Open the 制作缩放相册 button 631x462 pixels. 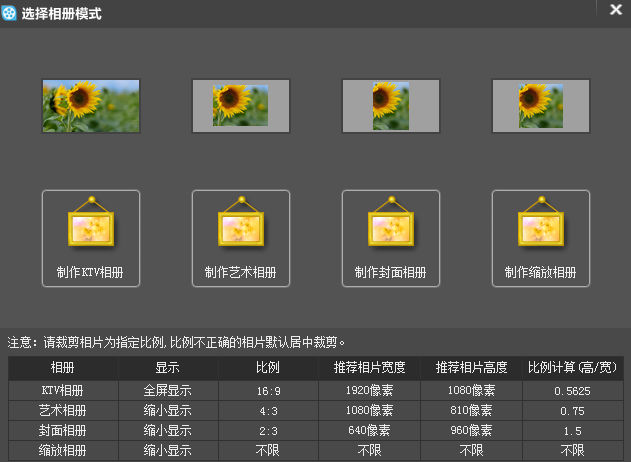(x=541, y=239)
